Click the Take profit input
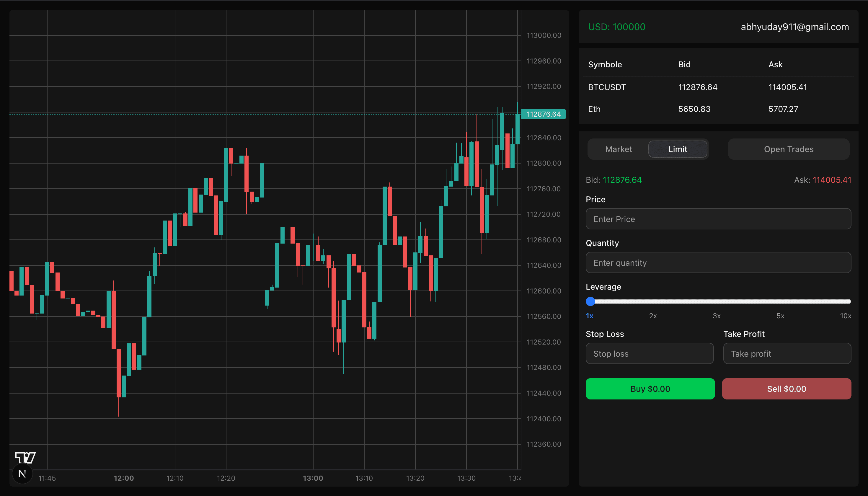The height and width of the screenshot is (496, 868). (x=787, y=354)
